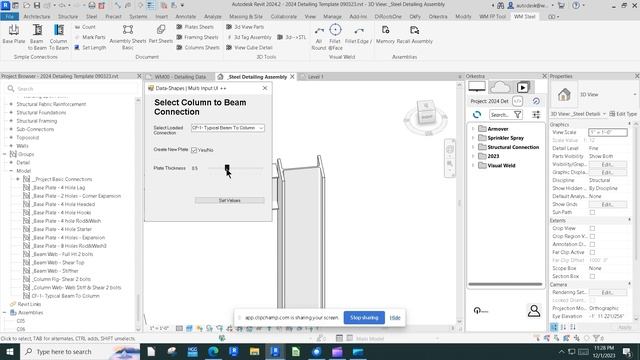Click the Set Length tool

point(90,47)
